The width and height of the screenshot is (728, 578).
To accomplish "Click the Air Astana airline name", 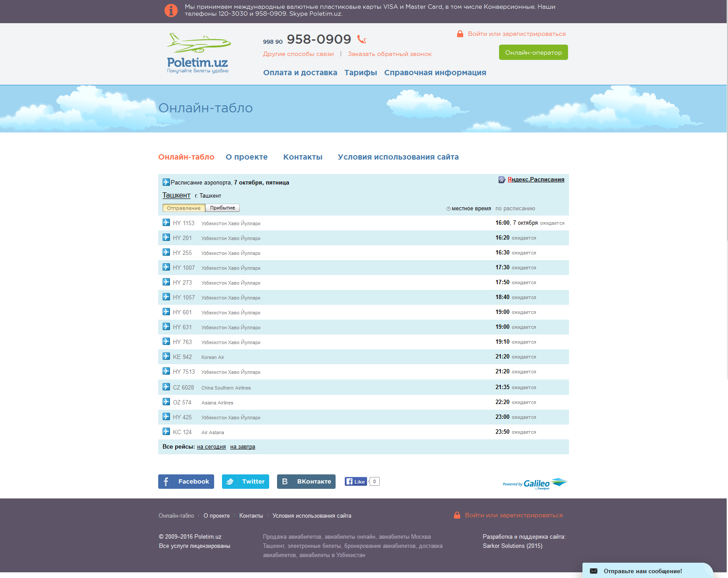I will pyautogui.click(x=213, y=432).
